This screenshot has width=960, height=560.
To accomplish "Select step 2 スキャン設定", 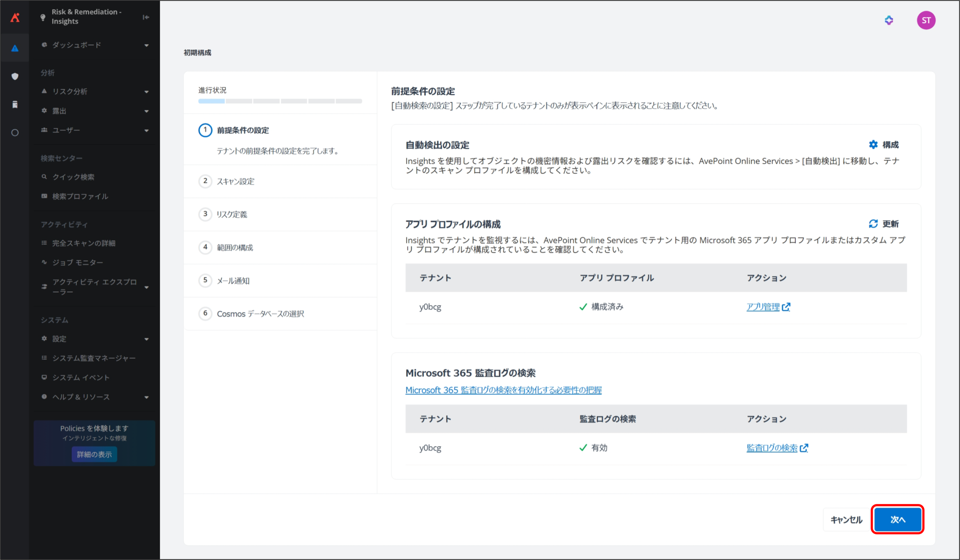I will [235, 181].
